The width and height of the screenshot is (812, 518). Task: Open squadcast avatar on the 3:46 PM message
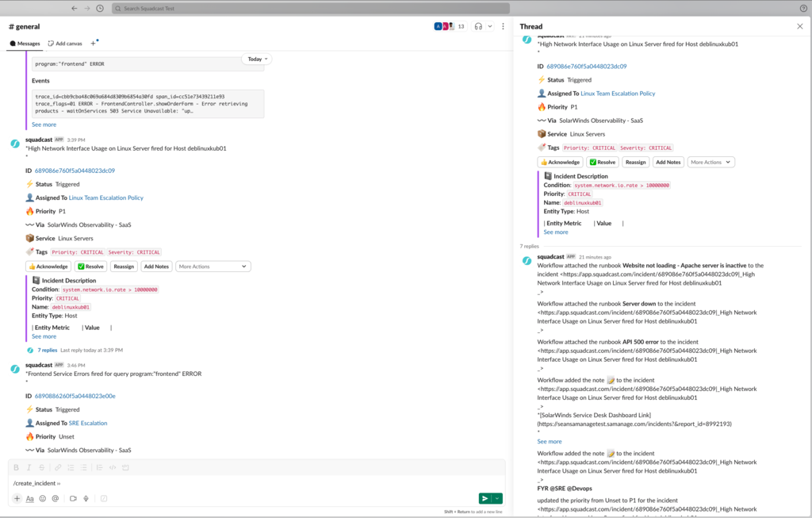(x=16, y=369)
